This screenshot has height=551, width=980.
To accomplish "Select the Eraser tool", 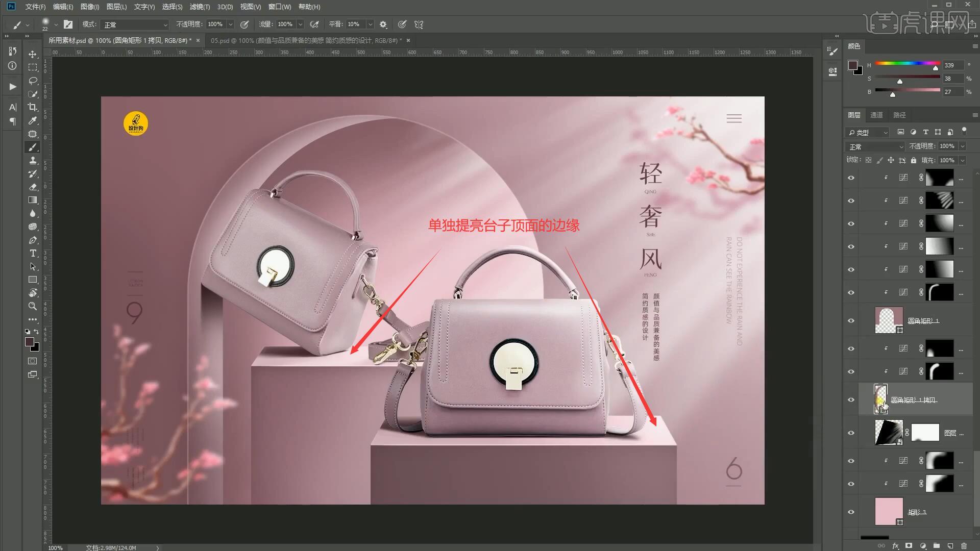I will tap(33, 187).
